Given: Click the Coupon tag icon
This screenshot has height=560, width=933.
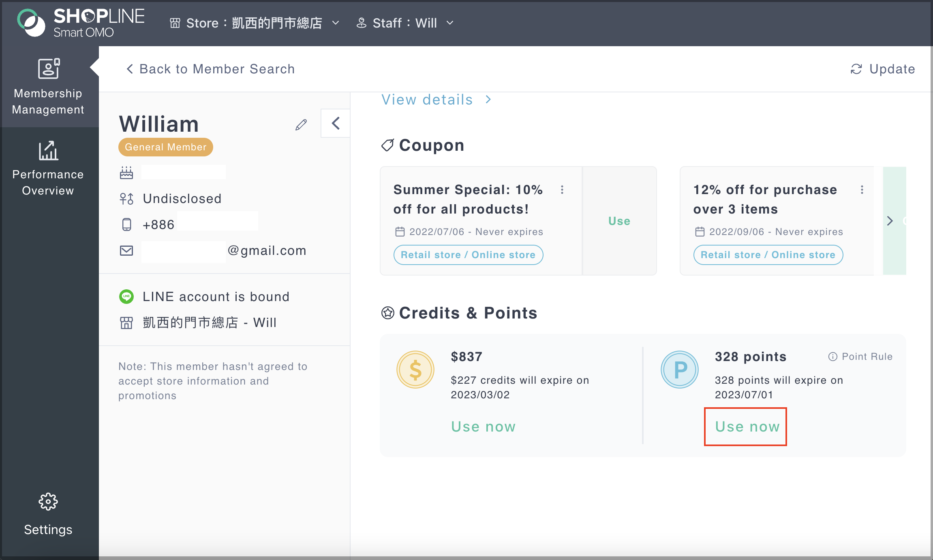Looking at the screenshot, I should [387, 145].
